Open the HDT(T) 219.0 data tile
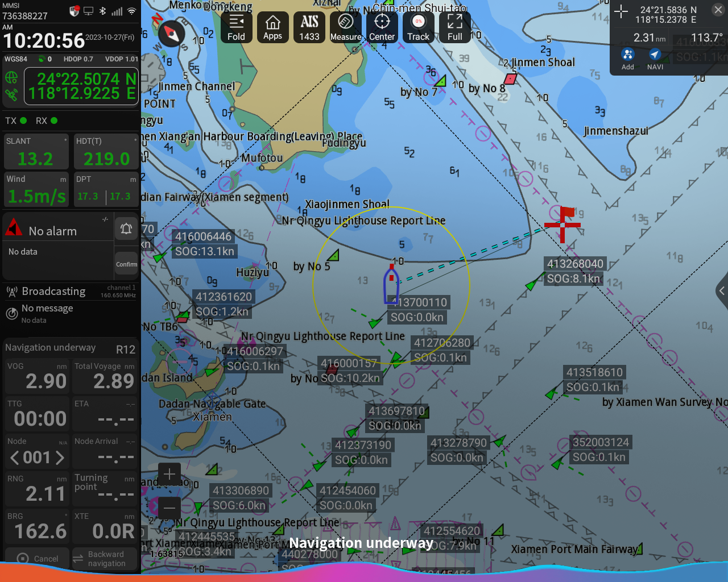Screen dimensions: 728x582 [x=106, y=152]
